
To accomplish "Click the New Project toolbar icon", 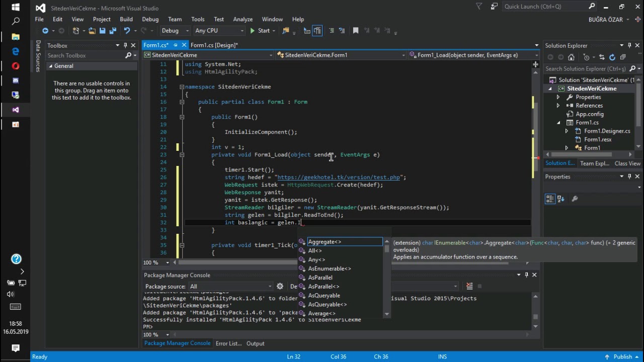I will click(76, 31).
